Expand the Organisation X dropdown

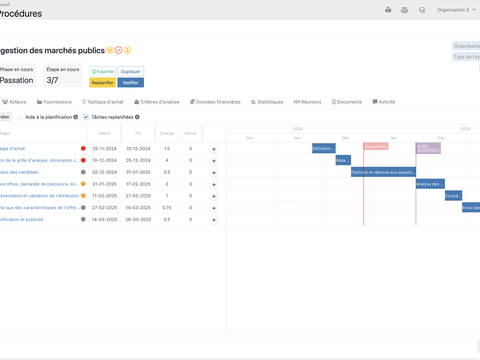coord(456,10)
